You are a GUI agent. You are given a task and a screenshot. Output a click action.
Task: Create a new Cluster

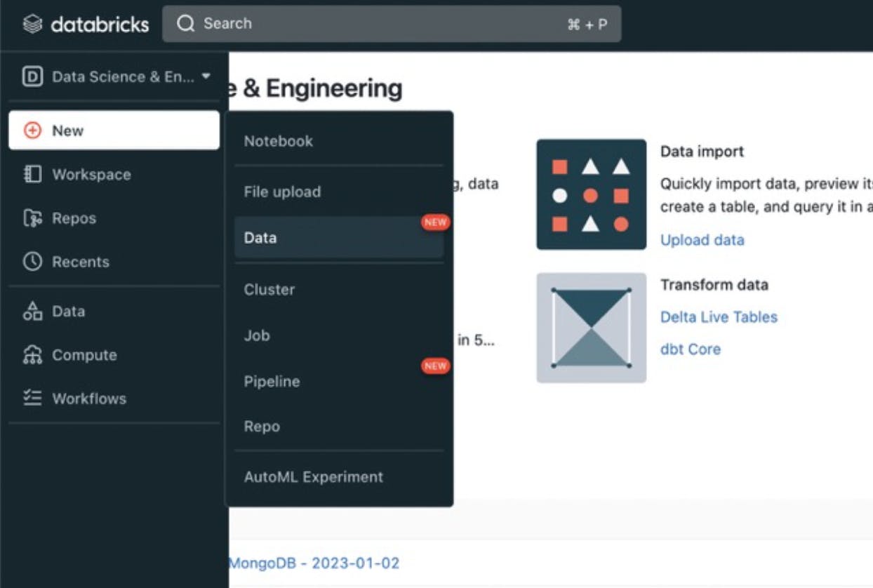[269, 289]
